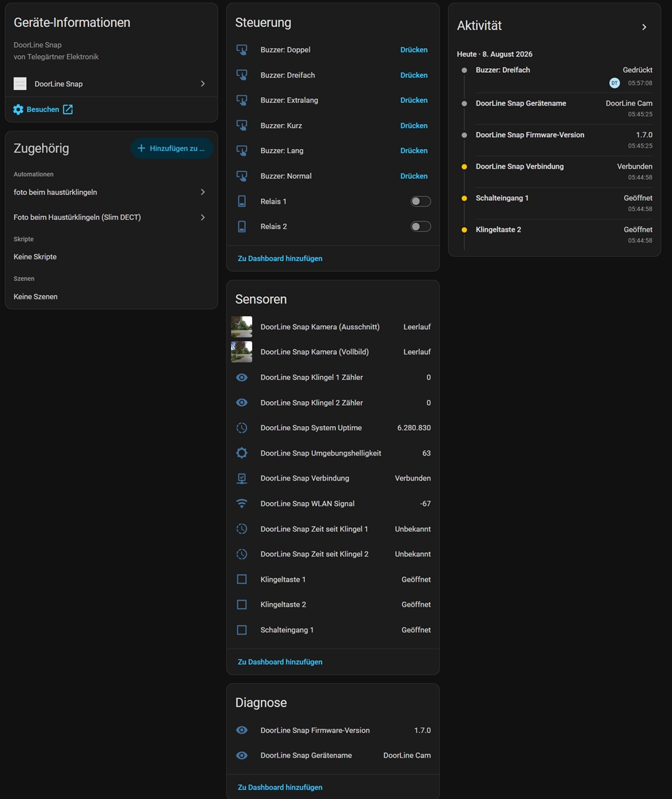Open the Kamera (Ausschnitt) thumbnail
Viewport: 672px width, 799px height.
(x=241, y=327)
